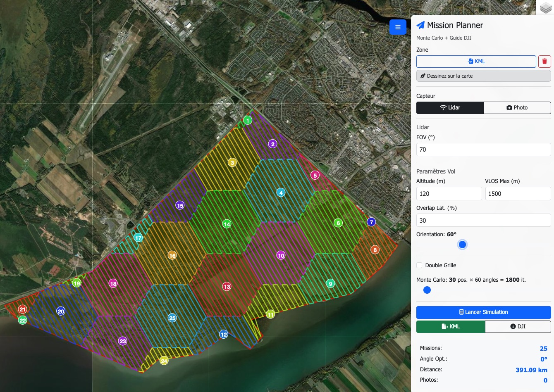Click the calculator icon on Lancer Simulation
The image size is (554, 392).
pos(461,312)
